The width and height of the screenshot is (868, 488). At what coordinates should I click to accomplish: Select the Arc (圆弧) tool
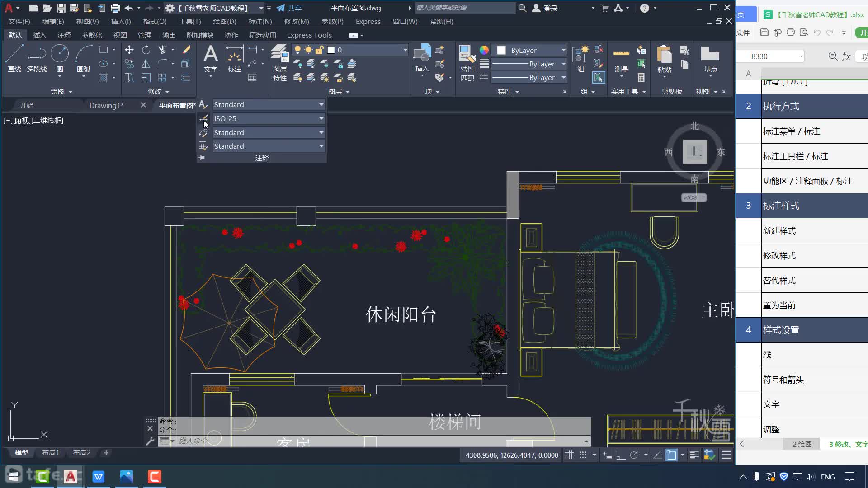point(84,59)
